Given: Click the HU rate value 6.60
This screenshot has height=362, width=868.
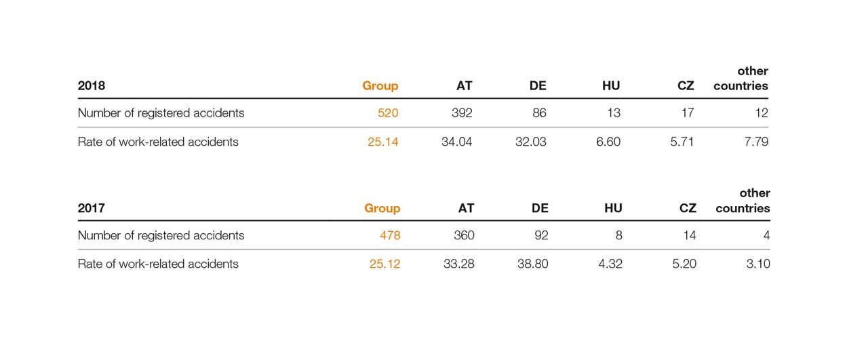Looking at the screenshot, I should [x=607, y=142].
